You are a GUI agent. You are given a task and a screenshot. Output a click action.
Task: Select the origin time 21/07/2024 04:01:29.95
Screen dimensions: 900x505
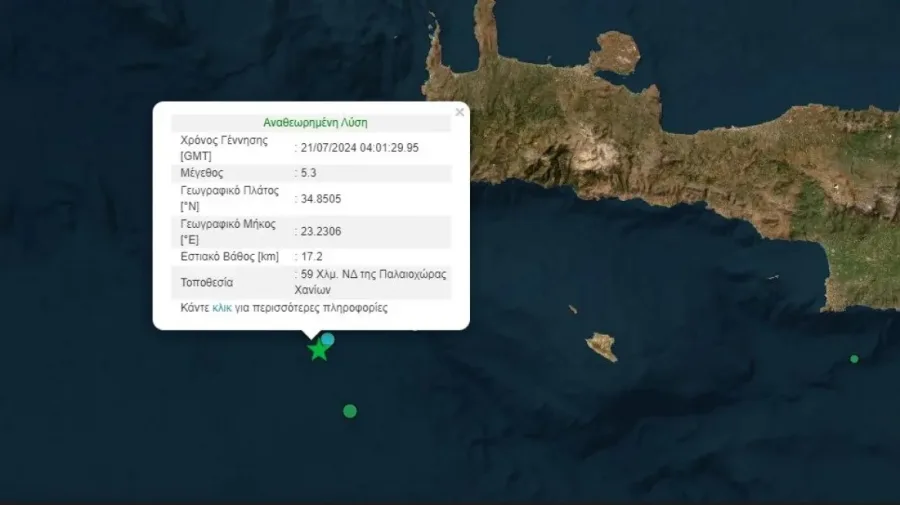pyautogui.click(x=360, y=147)
